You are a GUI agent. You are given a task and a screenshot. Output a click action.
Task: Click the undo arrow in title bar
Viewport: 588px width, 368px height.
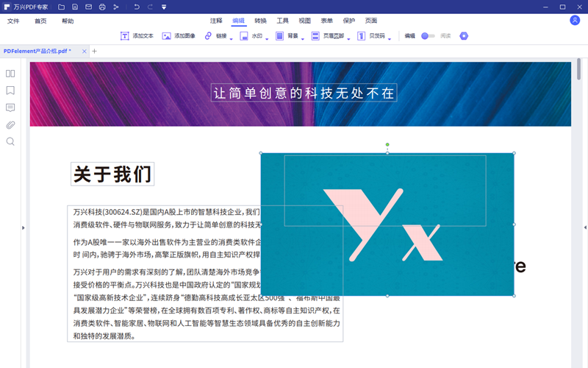[x=136, y=7]
